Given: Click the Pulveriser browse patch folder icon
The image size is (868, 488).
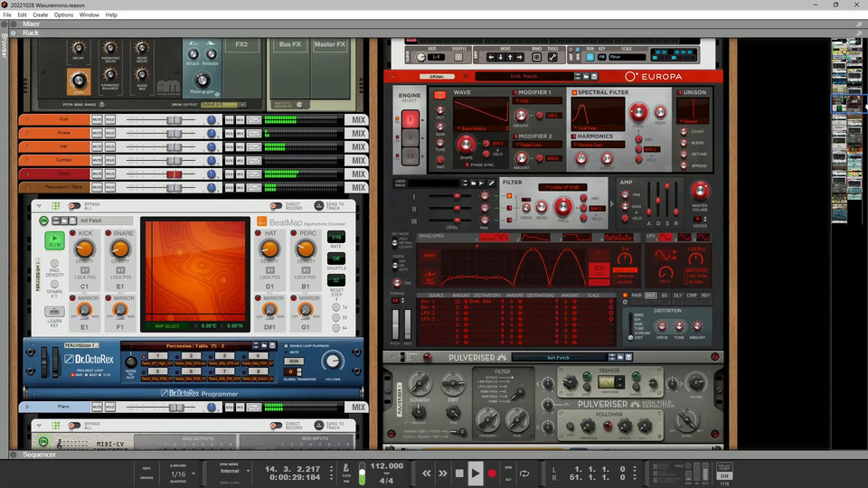Looking at the screenshot, I should (620, 358).
